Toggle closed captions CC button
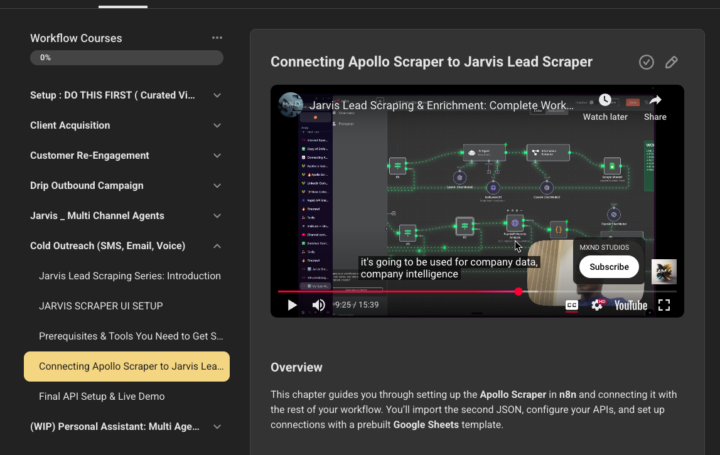720x455 pixels. point(572,305)
